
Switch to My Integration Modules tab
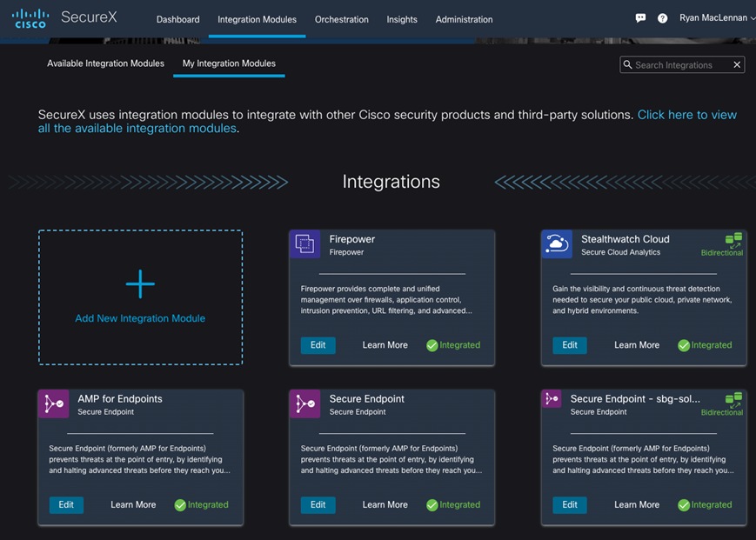point(229,63)
